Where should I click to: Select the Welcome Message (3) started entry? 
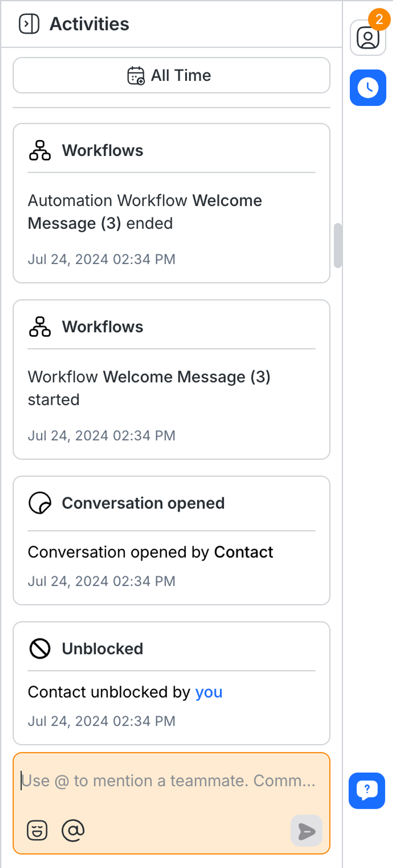149,388
